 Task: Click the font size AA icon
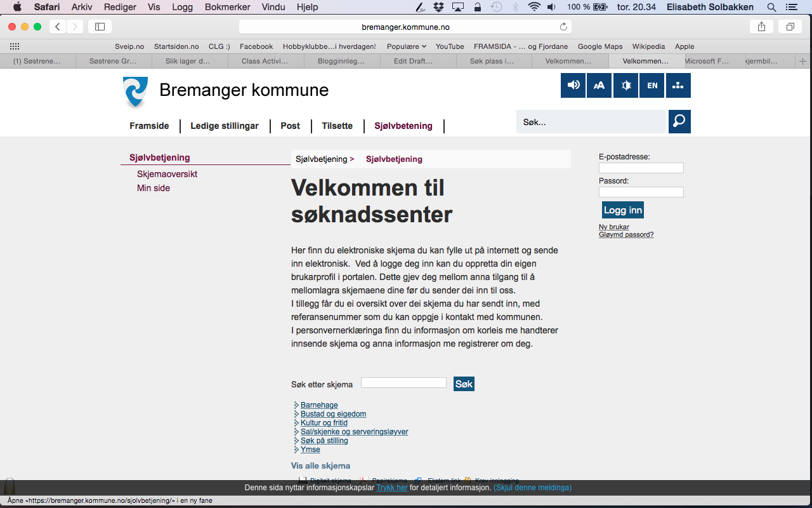point(599,85)
